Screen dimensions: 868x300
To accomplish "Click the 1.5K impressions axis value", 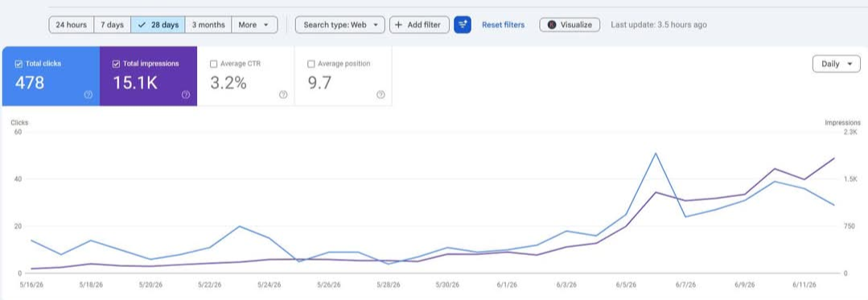I will click(x=849, y=179).
